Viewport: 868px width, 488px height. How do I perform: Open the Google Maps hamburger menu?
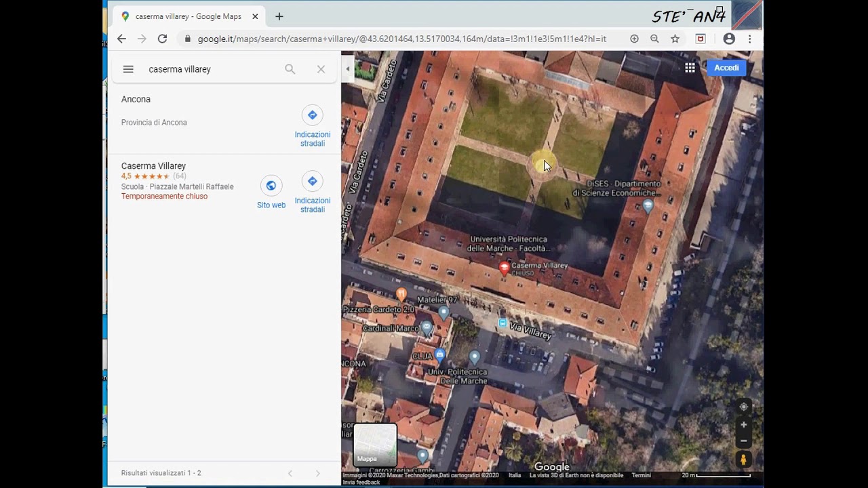click(128, 69)
